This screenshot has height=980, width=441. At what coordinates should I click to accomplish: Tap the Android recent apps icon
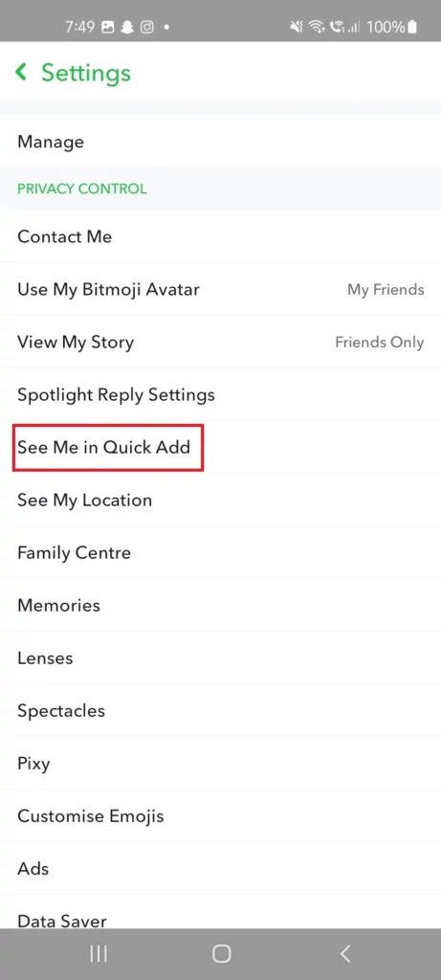[99, 953]
